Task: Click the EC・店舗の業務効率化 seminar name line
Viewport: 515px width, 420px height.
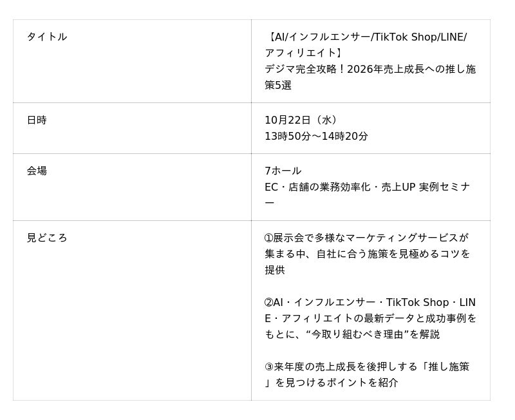Action: (367, 187)
